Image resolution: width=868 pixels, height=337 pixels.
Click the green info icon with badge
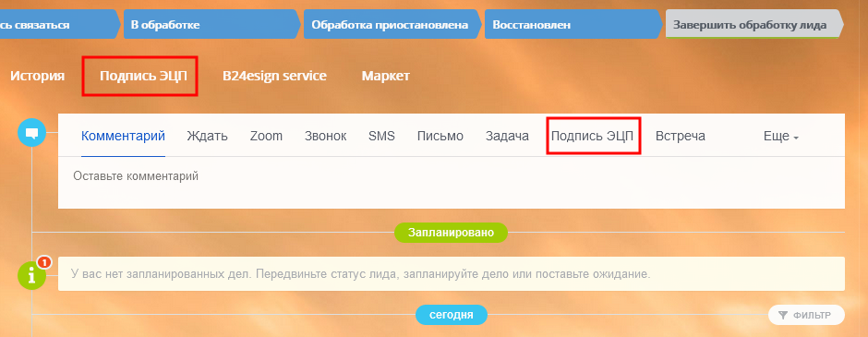pyautogui.click(x=32, y=274)
